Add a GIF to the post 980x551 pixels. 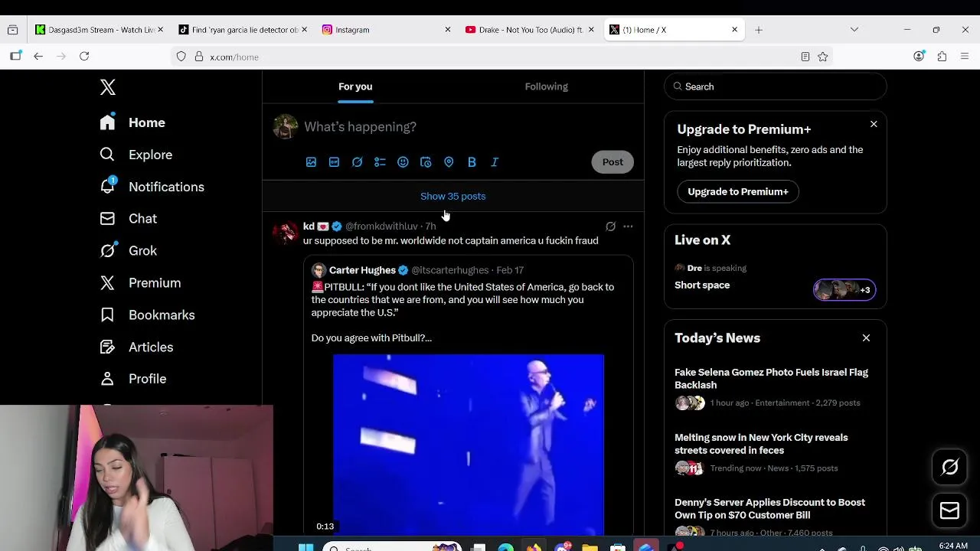[x=334, y=162]
